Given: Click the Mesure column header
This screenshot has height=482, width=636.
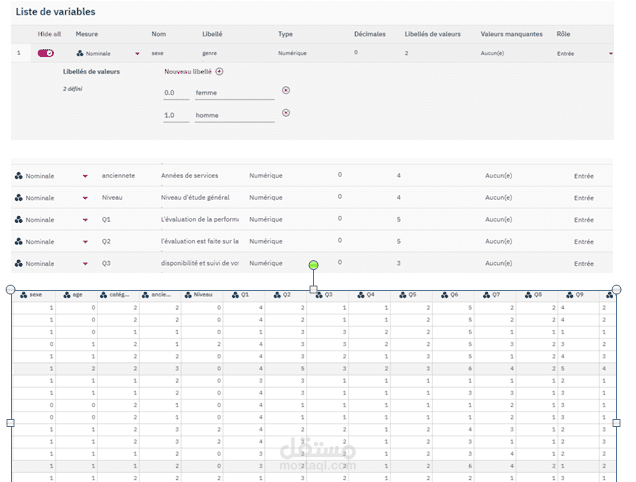Looking at the screenshot, I should (87, 34).
